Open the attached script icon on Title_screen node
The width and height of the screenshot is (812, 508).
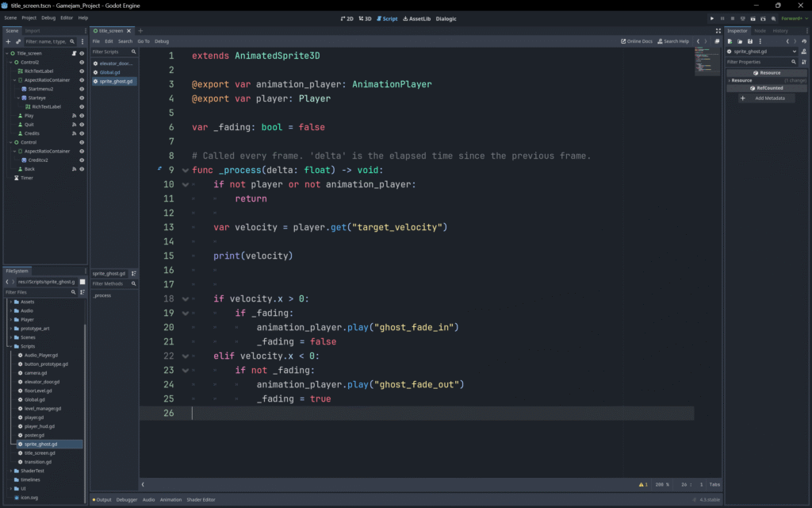tap(74, 53)
